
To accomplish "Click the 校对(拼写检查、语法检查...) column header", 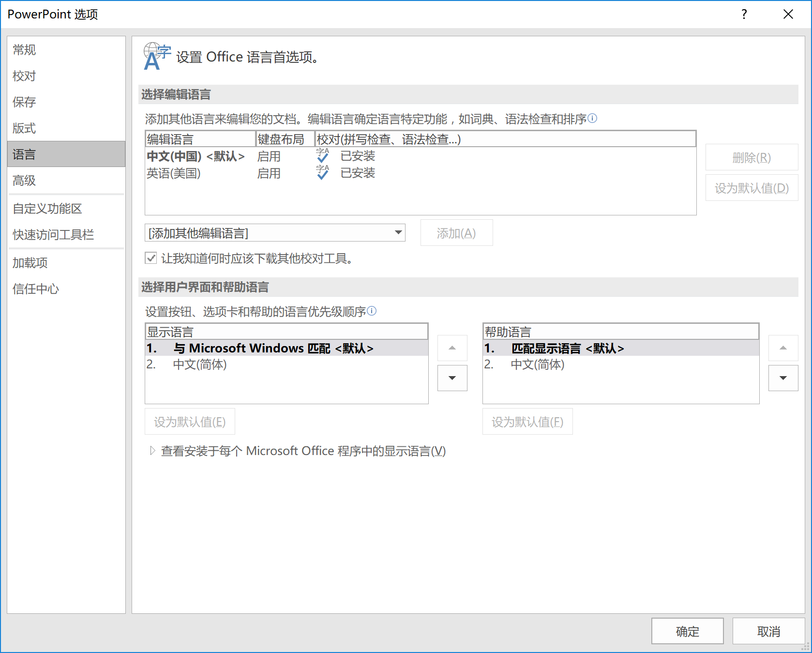I will (506, 139).
